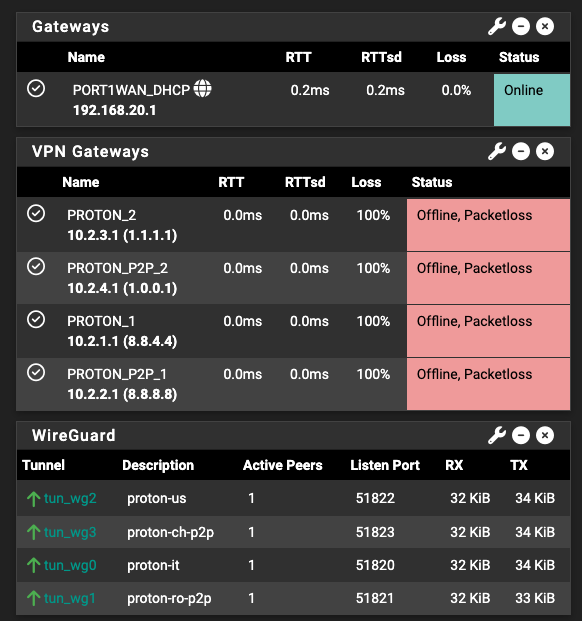582x621 pixels.
Task: Open WireGuard widget wrench settings
Action: tap(497, 436)
